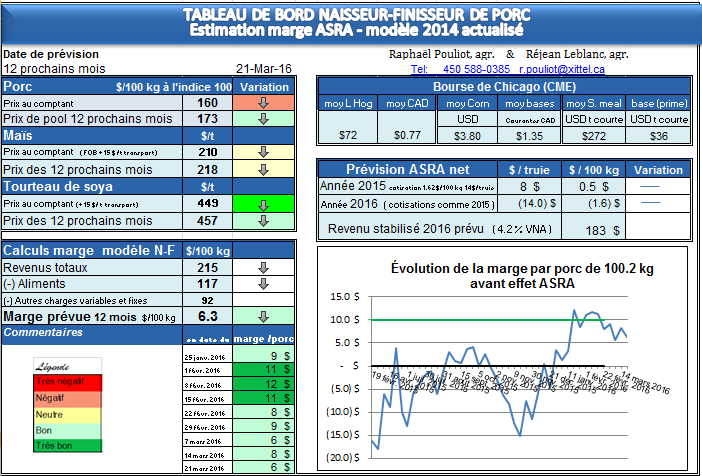Click the Porc pool price variation arrow
Viewport: 702px width, 476px height.
[x=265, y=118]
